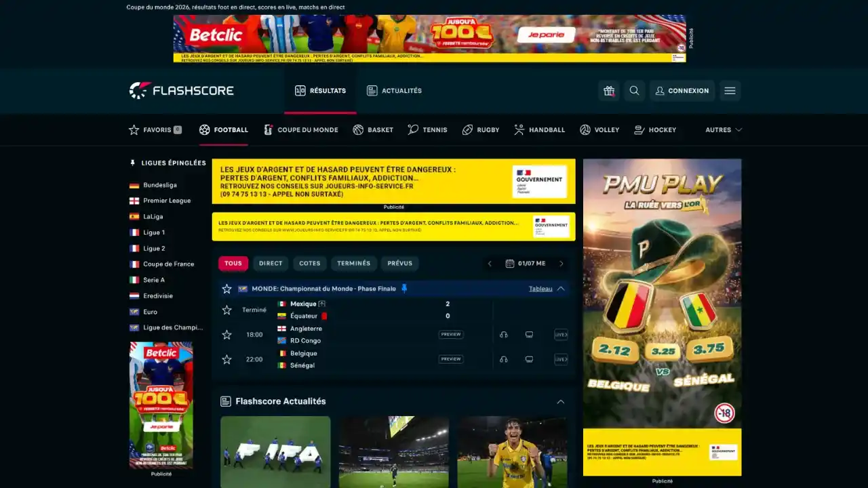This screenshot has width=868, height=488.
Task: Listen to audio for Belgique vs Sénégal
Action: coord(503,359)
